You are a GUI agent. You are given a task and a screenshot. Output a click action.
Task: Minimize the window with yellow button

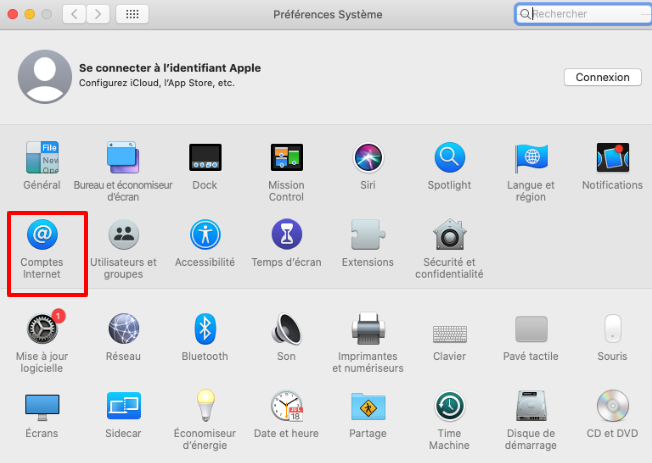point(30,14)
